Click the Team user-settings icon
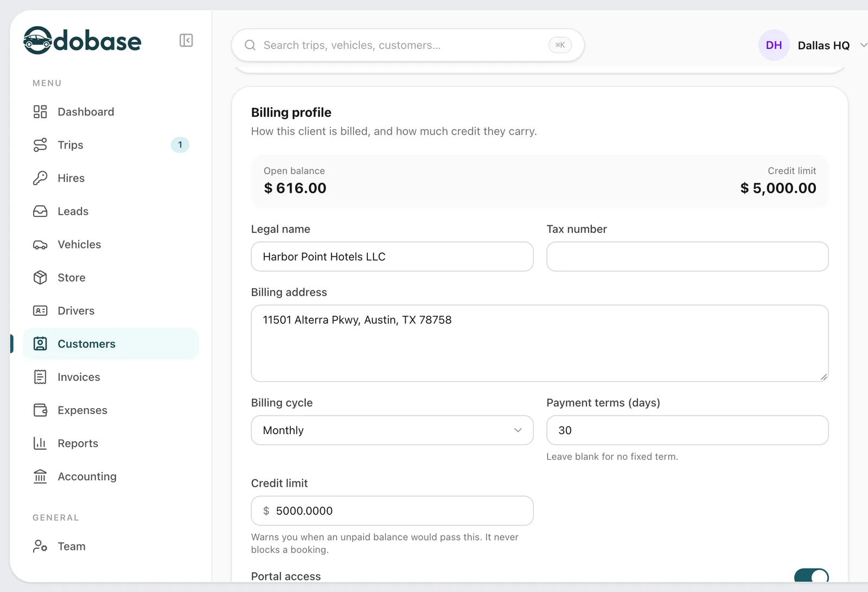Viewport: 868px width, 592px height. tap(40, 546)
